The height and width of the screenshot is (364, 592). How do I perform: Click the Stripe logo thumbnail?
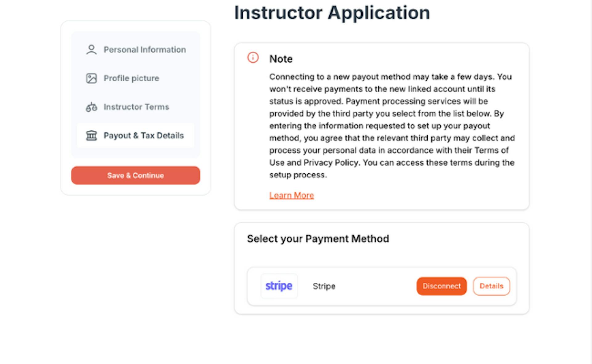coord(279,286)
